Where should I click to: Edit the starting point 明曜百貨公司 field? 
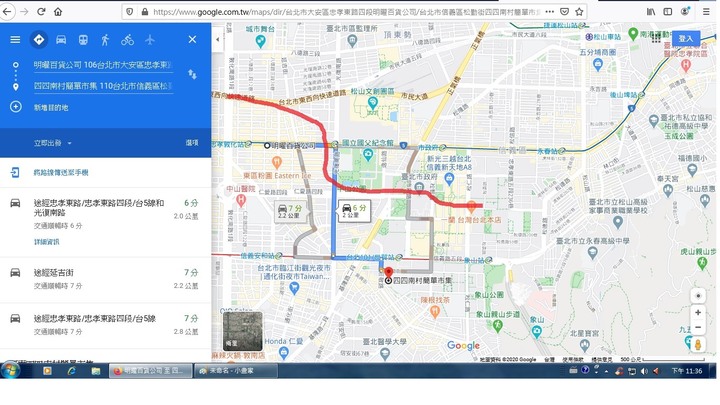click(103, 65)
